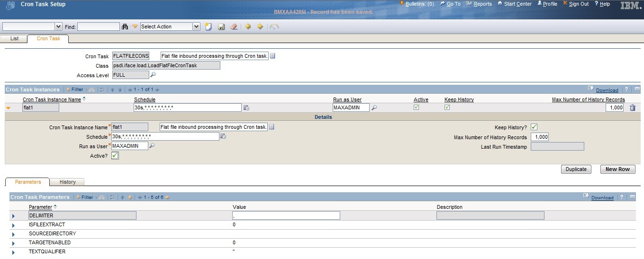Switch to the List tab
Image resolution: width=644 pixels, height=259 pixels.
click(15, 38)
